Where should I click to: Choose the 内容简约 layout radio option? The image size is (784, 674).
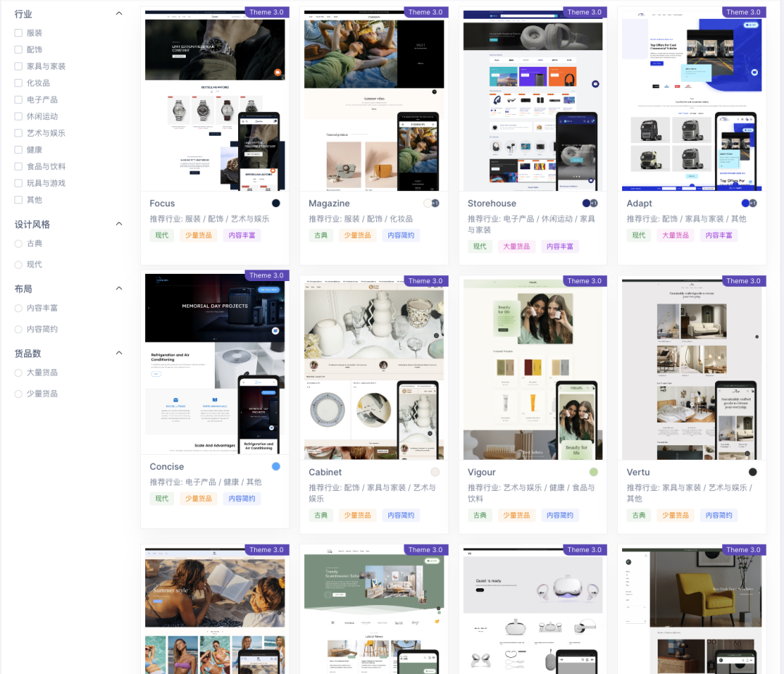click(19, 329)
